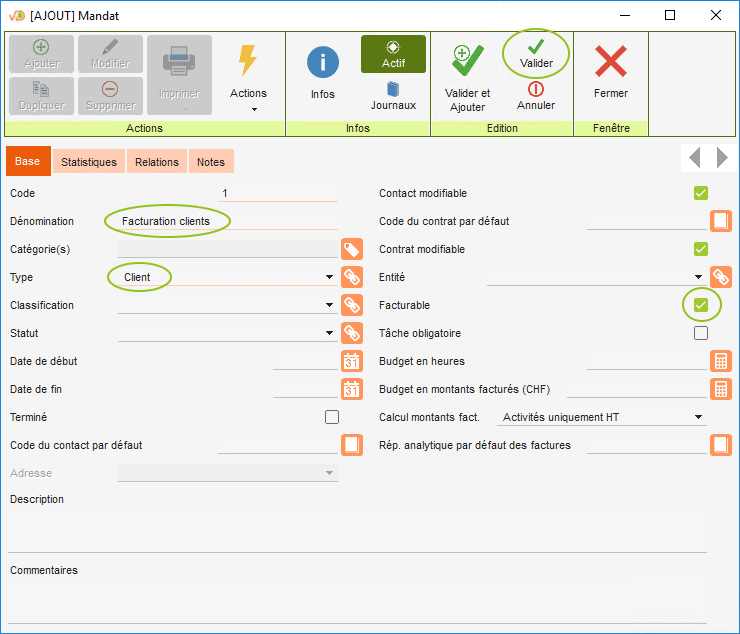
Task: Toggle the Actif status button
Action: point(393,54)
